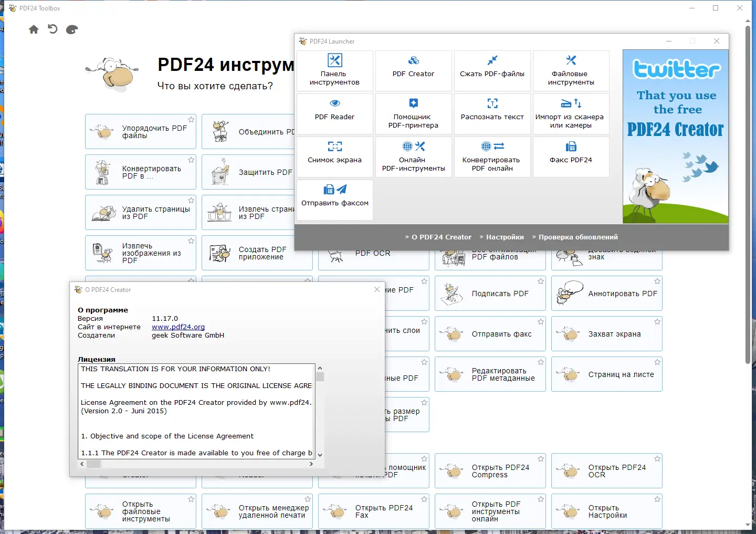Click Проверка обновлений in the Launcher footer
The height and width of the screenshot is (534, 756).
[x=578, y=237]
